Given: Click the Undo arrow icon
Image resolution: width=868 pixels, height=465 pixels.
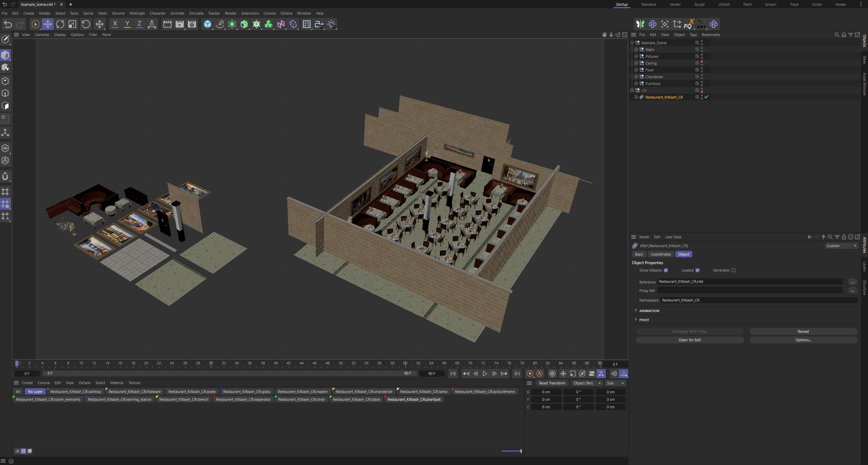Looking at the screenshot, I should tap(8, 24).
